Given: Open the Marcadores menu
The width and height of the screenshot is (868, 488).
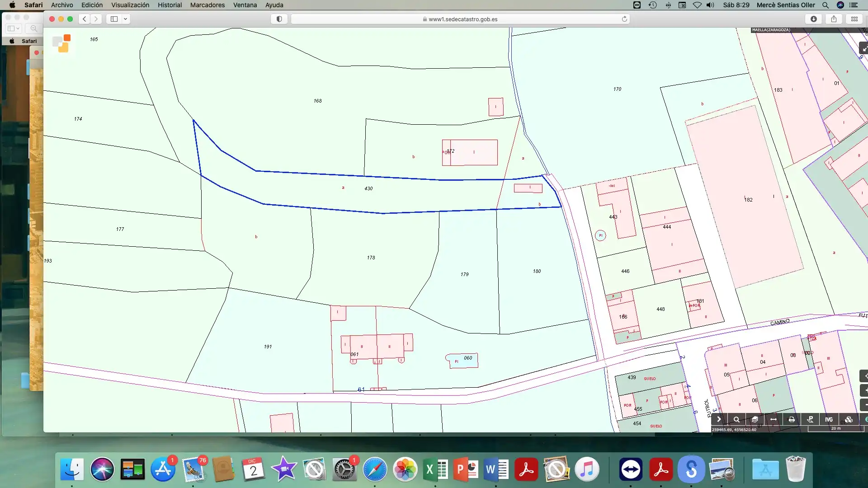Looking at the screenshot, I should [x=208, y=5].
